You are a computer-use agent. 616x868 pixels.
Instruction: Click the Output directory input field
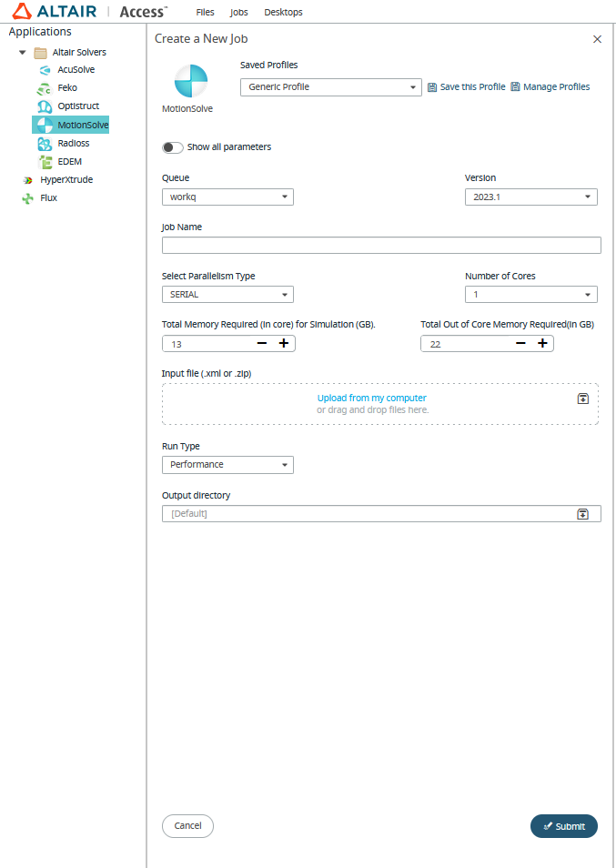(x=381, y=514)
